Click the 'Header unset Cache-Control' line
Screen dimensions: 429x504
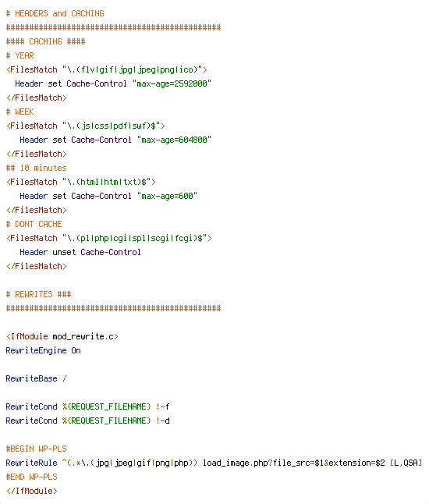click(x=80, y=252)
